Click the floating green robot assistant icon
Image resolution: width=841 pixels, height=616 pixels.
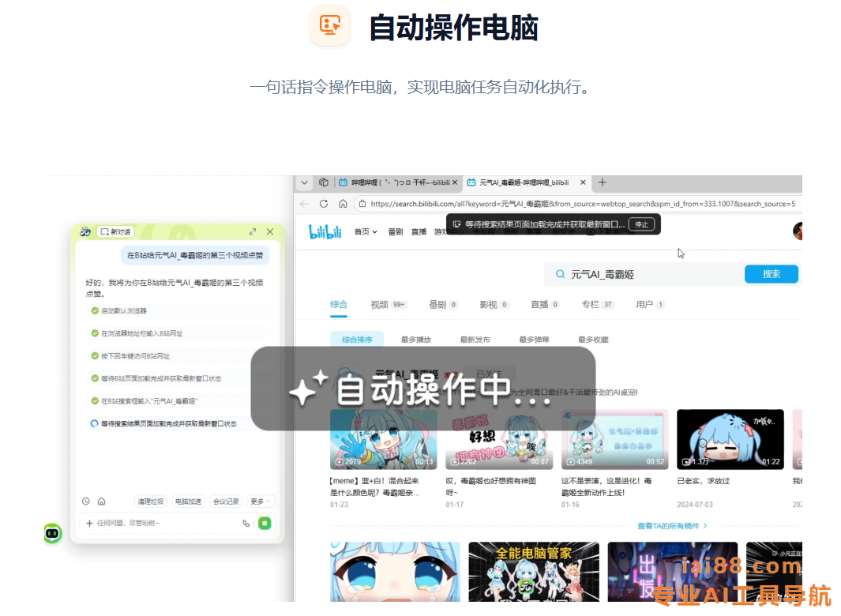point(53,533)
